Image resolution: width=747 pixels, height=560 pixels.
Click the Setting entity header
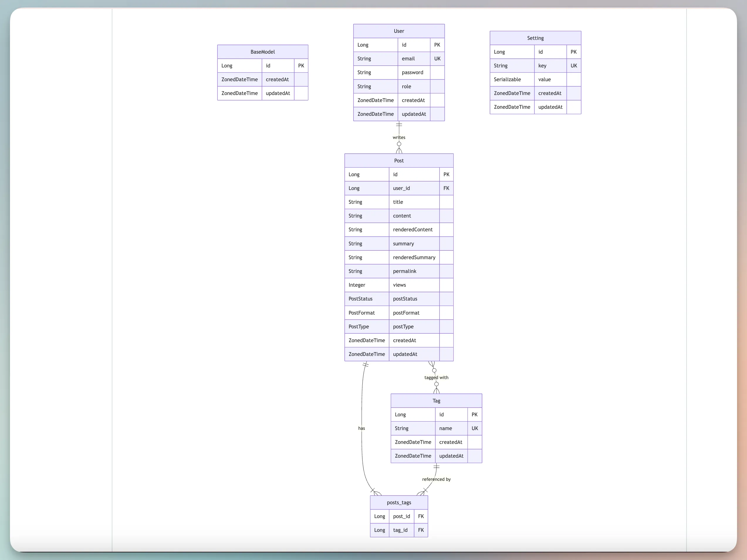coord(535,38)
